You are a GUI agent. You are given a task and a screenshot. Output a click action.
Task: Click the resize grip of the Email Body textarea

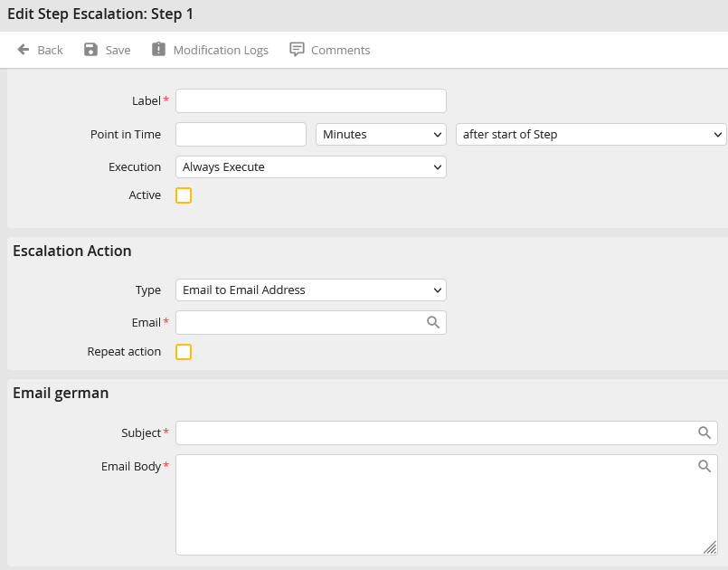(x=710, y=547)
